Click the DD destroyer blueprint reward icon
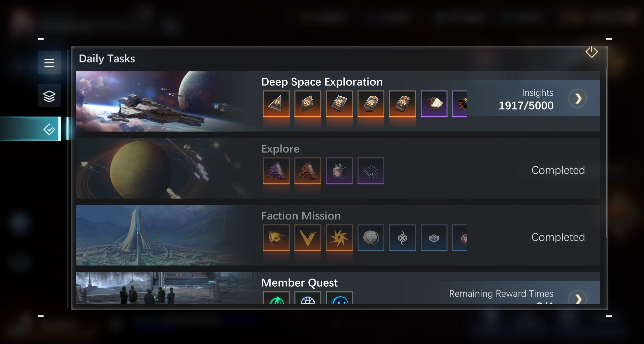This screenshot has height=344, width=644. pos(308,104)
